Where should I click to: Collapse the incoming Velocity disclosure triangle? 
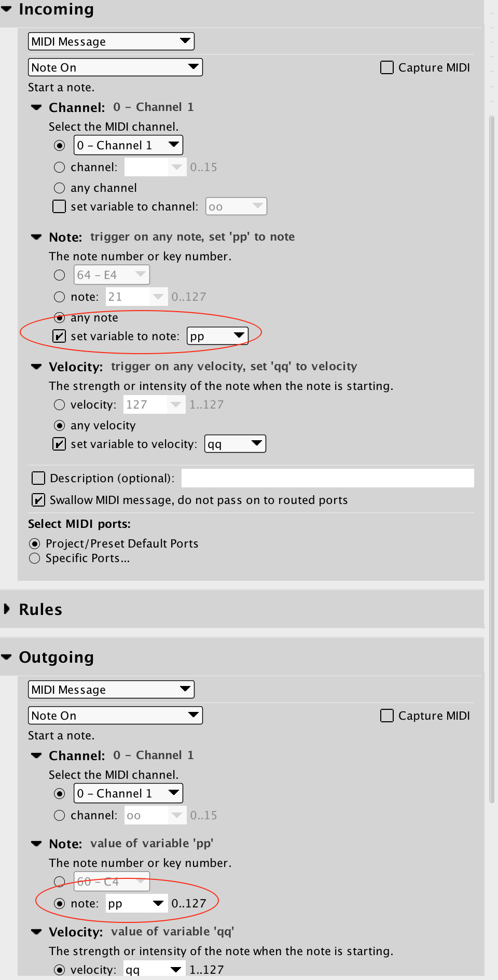click(x=36, y=367)
